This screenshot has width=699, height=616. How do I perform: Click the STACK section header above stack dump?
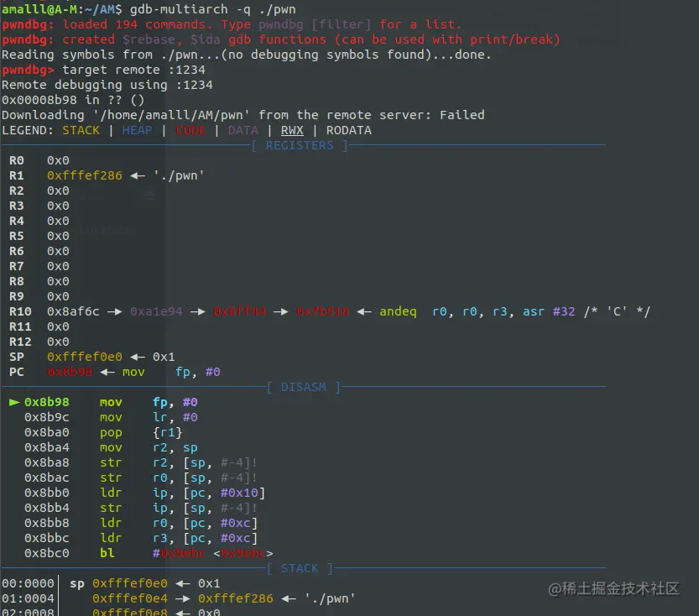tap(300, 568)
